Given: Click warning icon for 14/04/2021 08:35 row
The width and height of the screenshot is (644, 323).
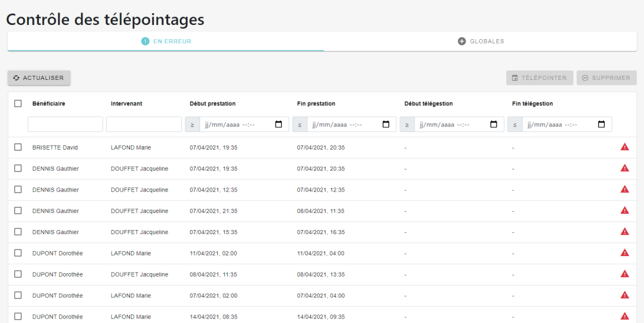Looking at the screenshot, I should 625,316.
